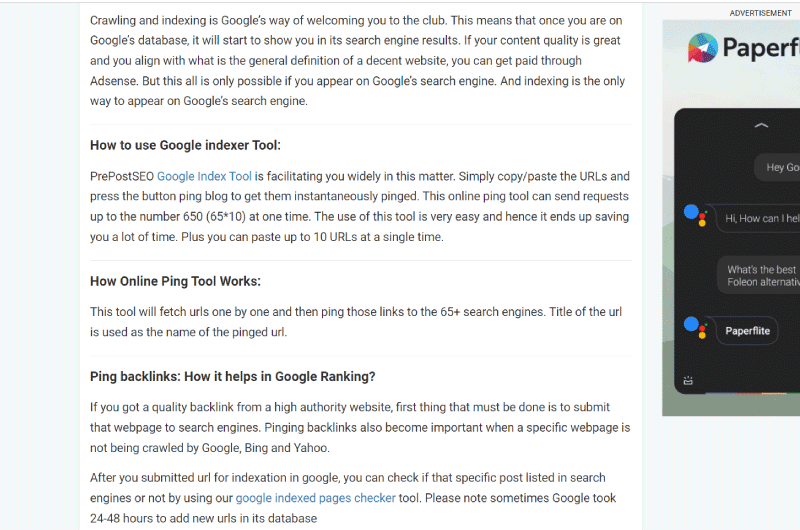Image resolution: width=800 pixels, height=530 pixels.
Task: Collapse the assistant panel using up chevron
Action: coord(761,125)
